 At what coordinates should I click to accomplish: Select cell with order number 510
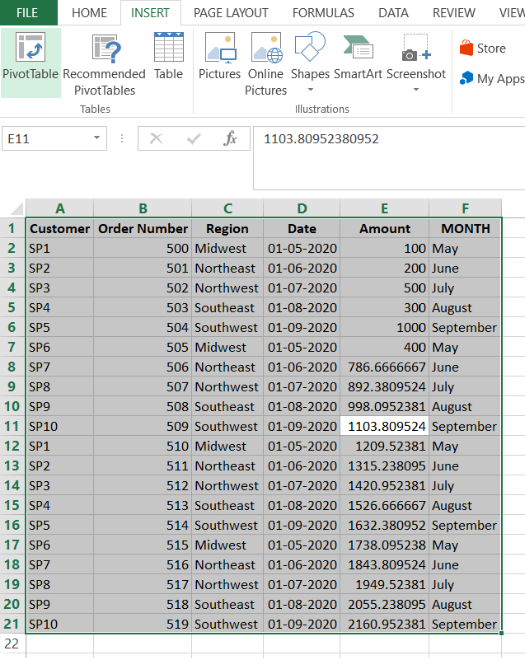click(143, 446)
